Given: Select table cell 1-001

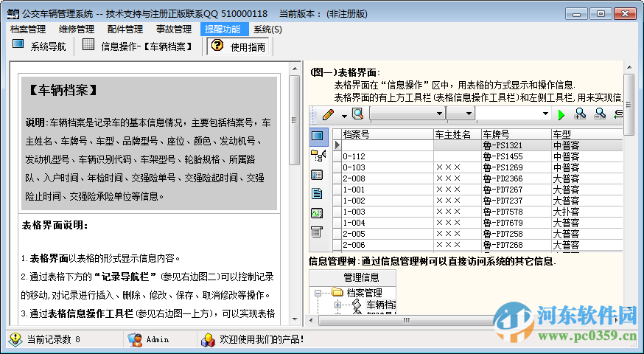Looking at the screenshot, I should tap(388, 190).
